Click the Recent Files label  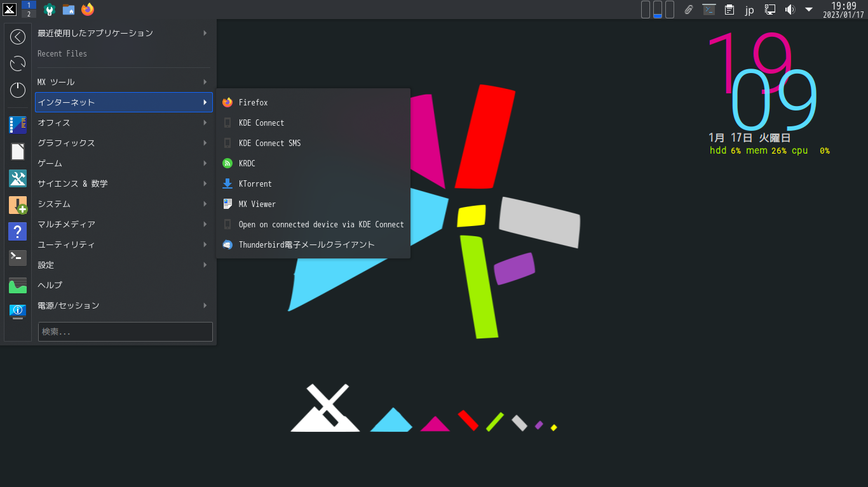[x=62, y=54]
